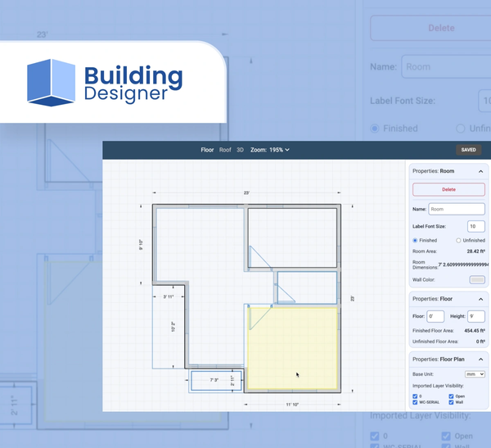This screenshot has height=448, width=491.
Task: Collapse the Properties: Floor Plan panel chevron
Action: [480, 360]
